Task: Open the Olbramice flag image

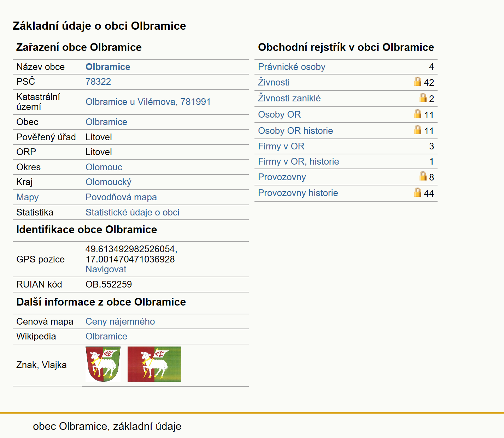Action: point(154,364)
